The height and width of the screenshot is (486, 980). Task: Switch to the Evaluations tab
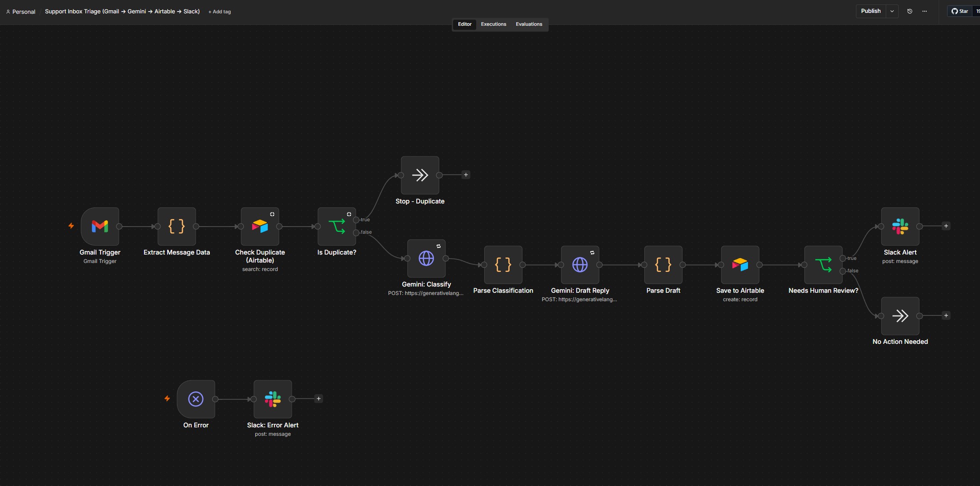529,24
